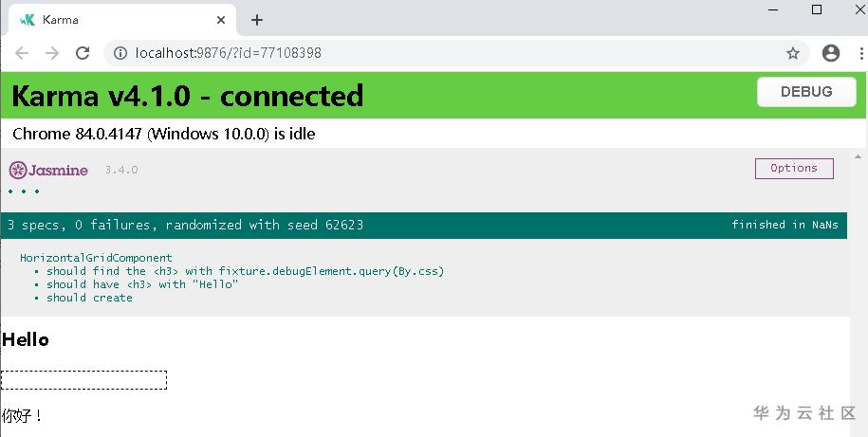
Task: Open the Chrome three-dot menu
Action: click(859, 53)
